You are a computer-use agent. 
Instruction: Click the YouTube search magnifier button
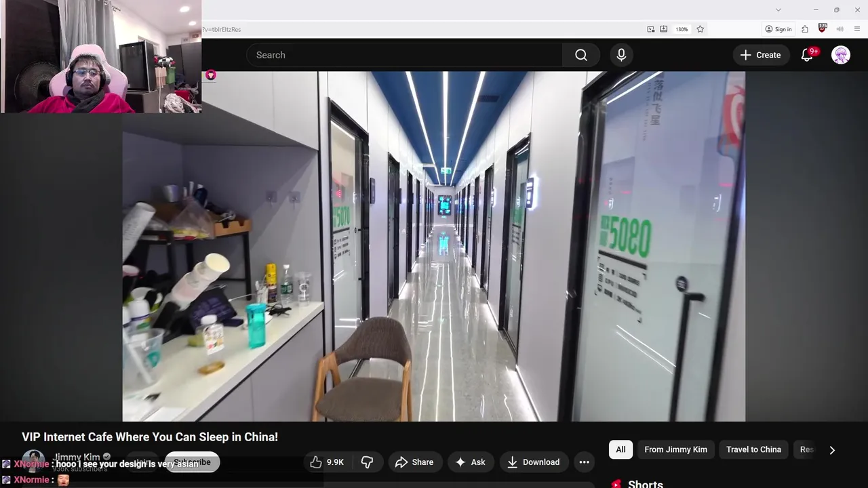(581, 55)
